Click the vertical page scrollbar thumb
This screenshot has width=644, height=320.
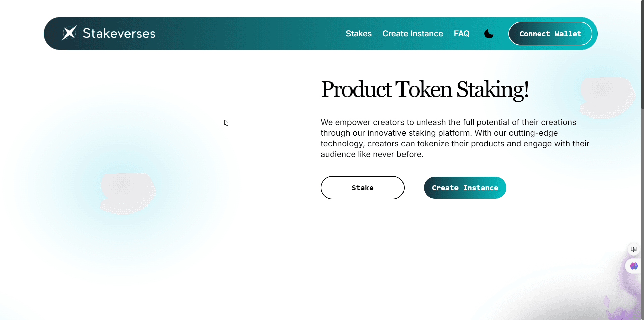click(x=642, y=54)
